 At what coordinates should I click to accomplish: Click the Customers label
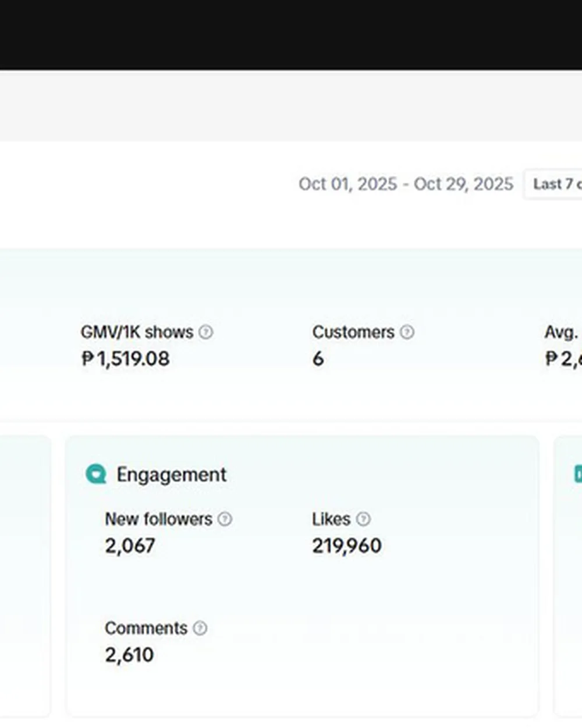(353, 332)
